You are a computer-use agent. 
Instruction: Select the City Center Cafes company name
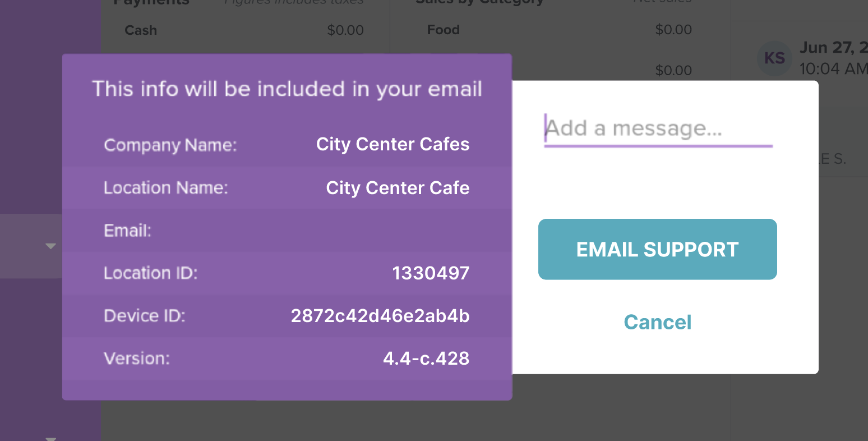coord(393,145)
